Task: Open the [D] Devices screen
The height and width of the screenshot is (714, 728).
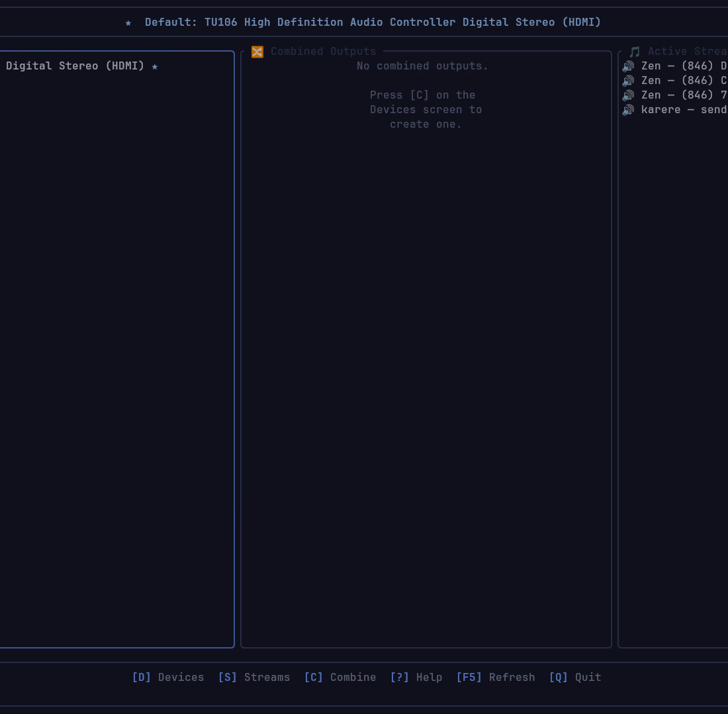Action: click(168, 678)
